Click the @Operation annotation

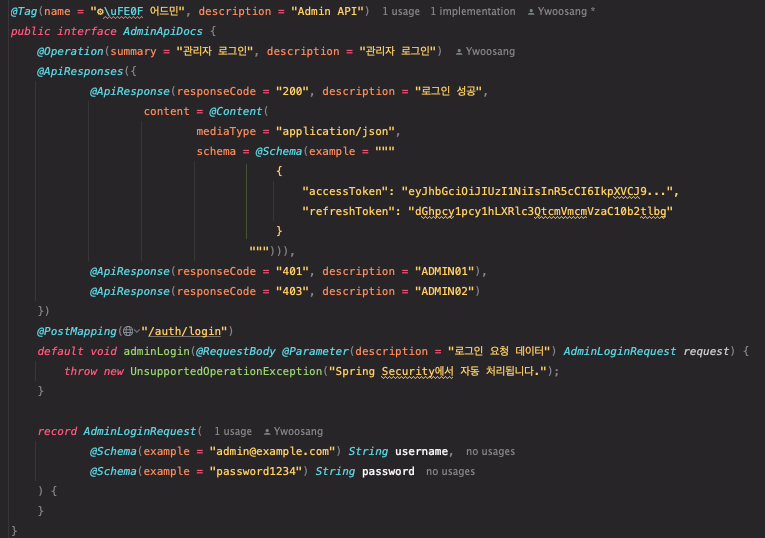click(70, 51)
